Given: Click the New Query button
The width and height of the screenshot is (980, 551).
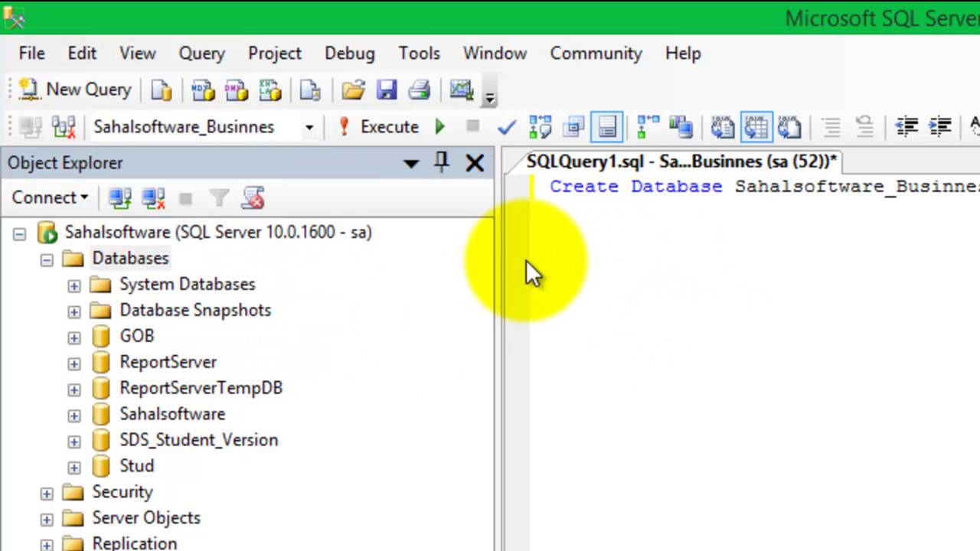Looking at the screenshot, I should point(74,90).
